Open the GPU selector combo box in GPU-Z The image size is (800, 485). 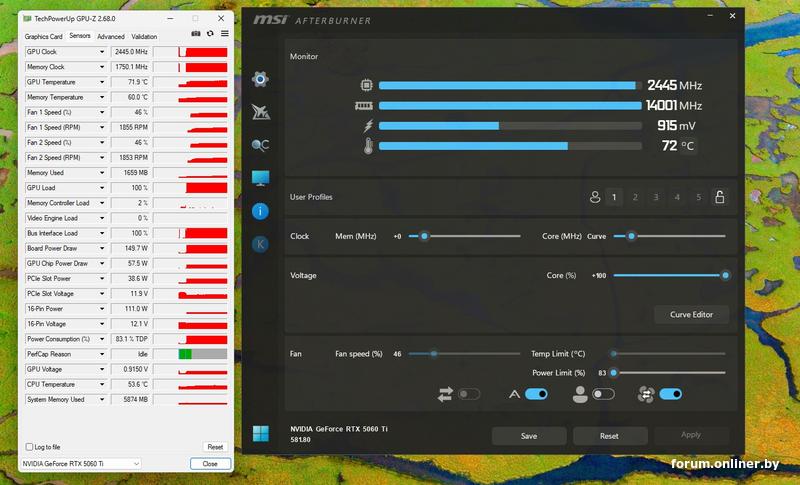pyautogui.click(x=81, y=464)
